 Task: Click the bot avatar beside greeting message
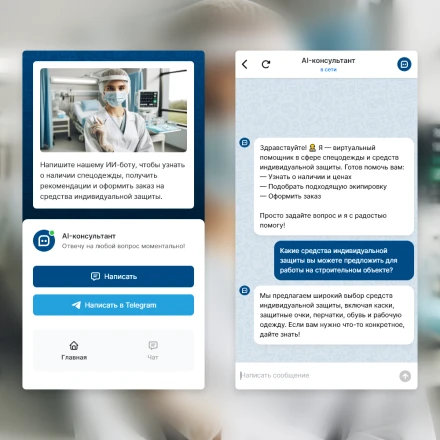coord(245,143)
